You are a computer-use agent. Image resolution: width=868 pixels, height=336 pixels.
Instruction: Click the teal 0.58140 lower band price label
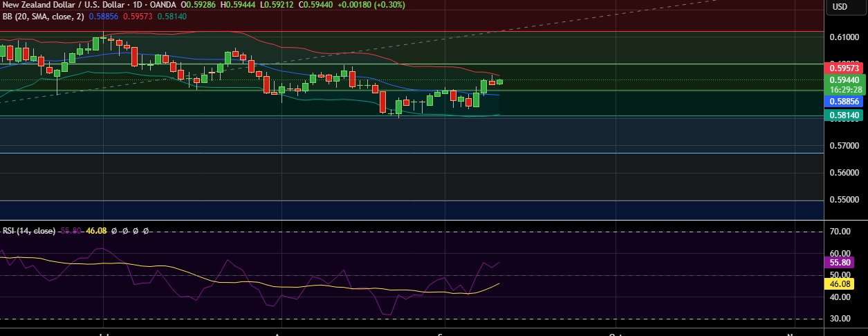click(x=844, y=115)
